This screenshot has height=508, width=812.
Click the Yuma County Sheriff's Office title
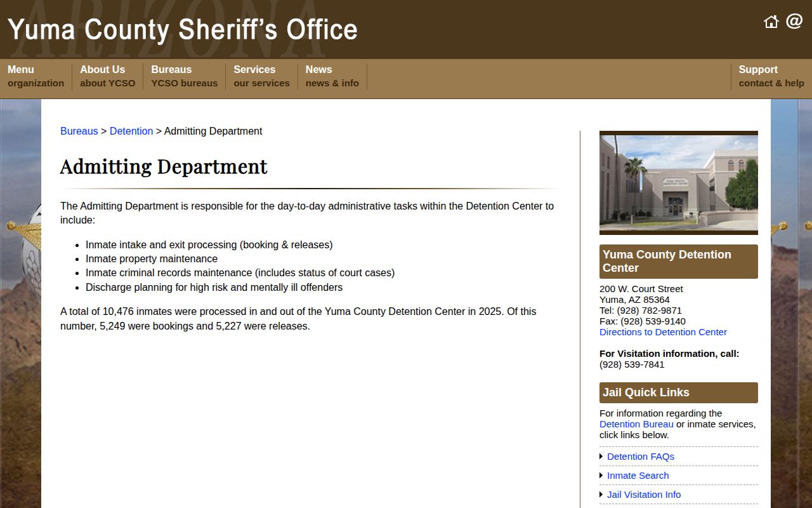[183, 30]
